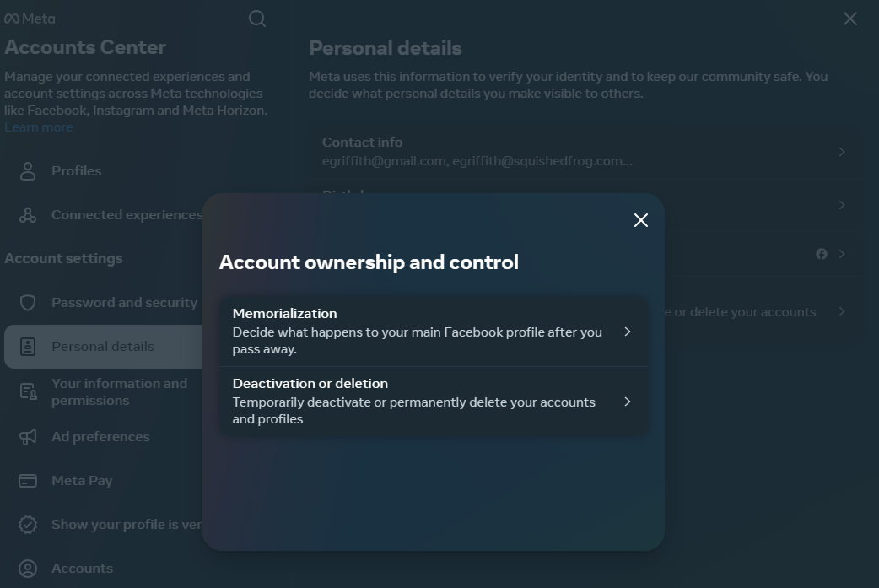The width and height of the screenshot is (879, 588).
Task: Open the search magnifier icon
Action: pyautogui.click(x=257, y=19)
